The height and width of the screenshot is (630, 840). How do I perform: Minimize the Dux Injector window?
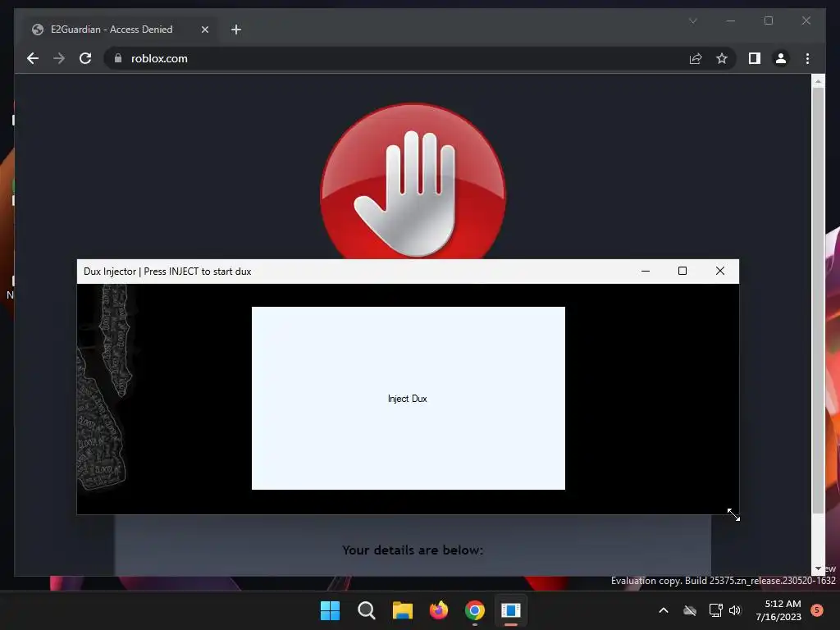pyautogui.click(x=646, y=271)
